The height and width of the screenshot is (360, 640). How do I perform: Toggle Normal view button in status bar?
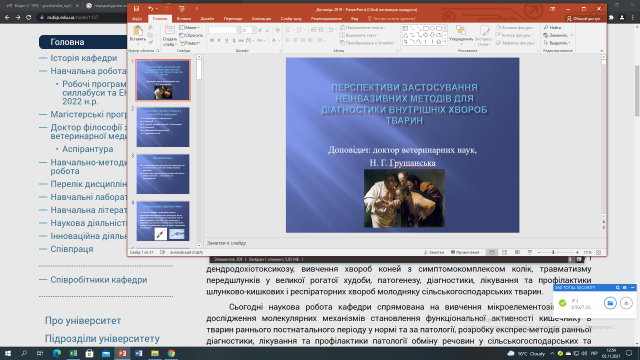pyautogui.click(x=492, y=253)
